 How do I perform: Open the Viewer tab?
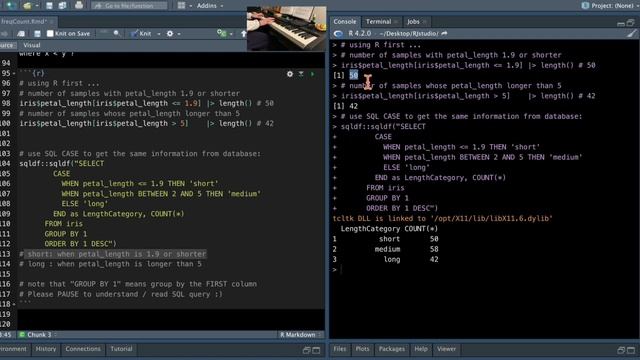[x=446, y=349]
